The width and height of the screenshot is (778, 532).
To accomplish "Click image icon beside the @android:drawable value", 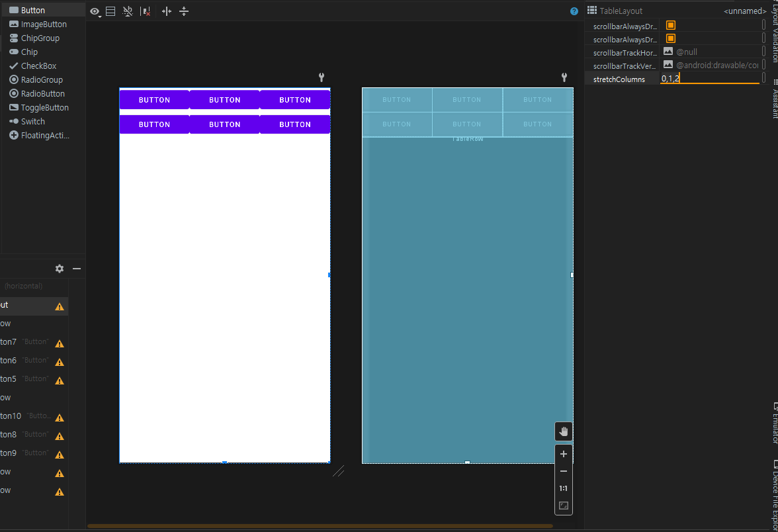I will coord(668,65).
